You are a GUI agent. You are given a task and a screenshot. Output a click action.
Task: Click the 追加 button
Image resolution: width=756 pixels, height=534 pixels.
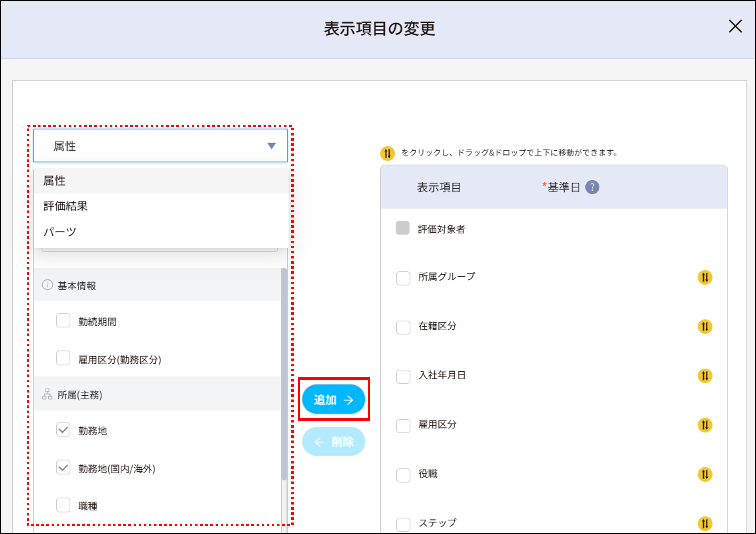(x=333, y=399)
